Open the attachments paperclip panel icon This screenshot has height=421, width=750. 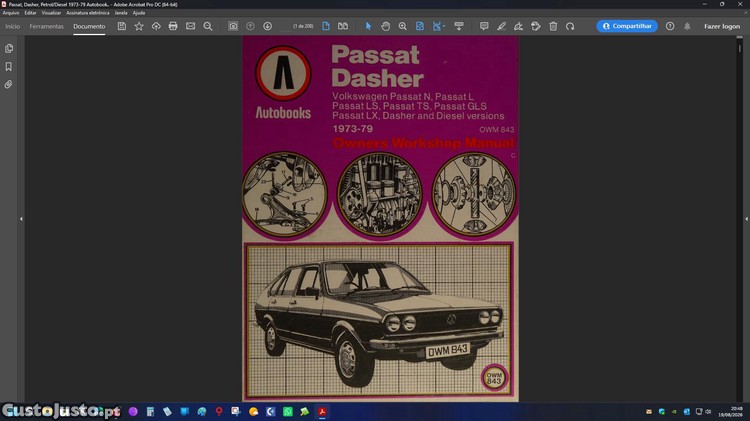[9, 85]
